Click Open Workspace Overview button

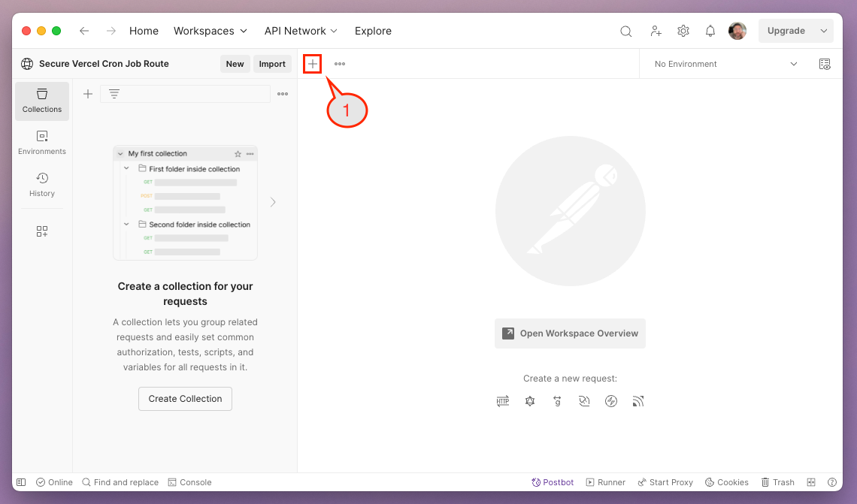(570, 333)
